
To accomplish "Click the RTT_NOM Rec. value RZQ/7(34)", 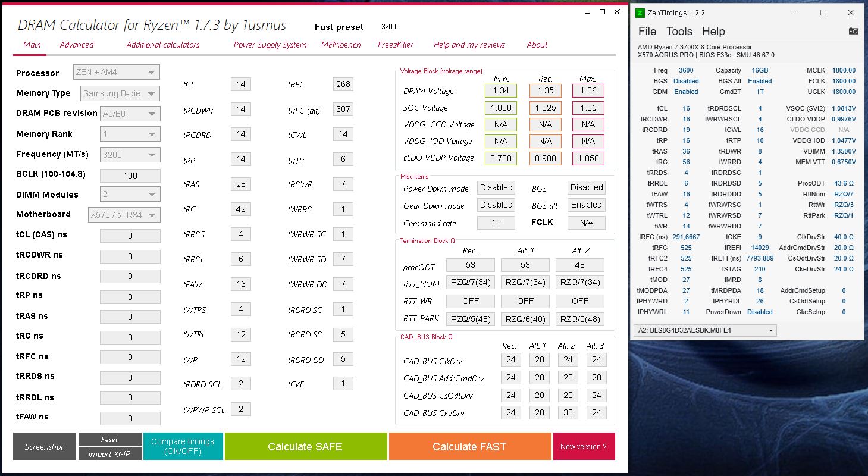I will [x=470, y=282].
